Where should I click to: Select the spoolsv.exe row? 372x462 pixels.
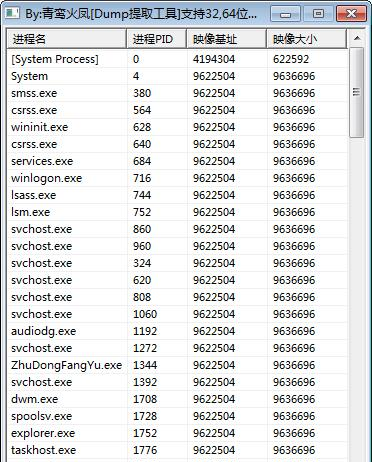pyautogui.click(x=177, y=416)
